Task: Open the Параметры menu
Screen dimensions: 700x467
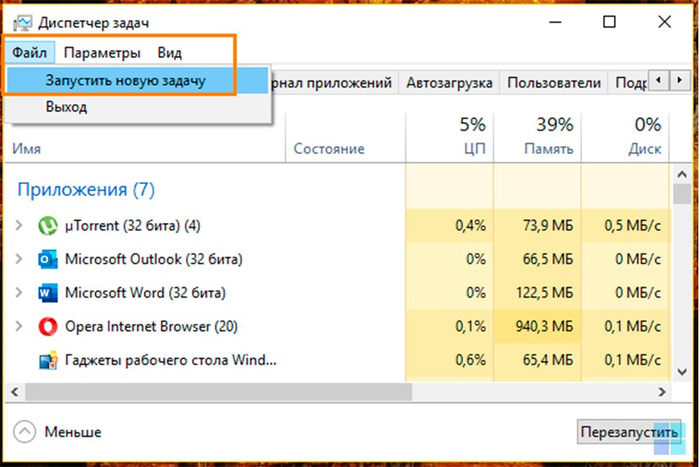Action: 102,52
